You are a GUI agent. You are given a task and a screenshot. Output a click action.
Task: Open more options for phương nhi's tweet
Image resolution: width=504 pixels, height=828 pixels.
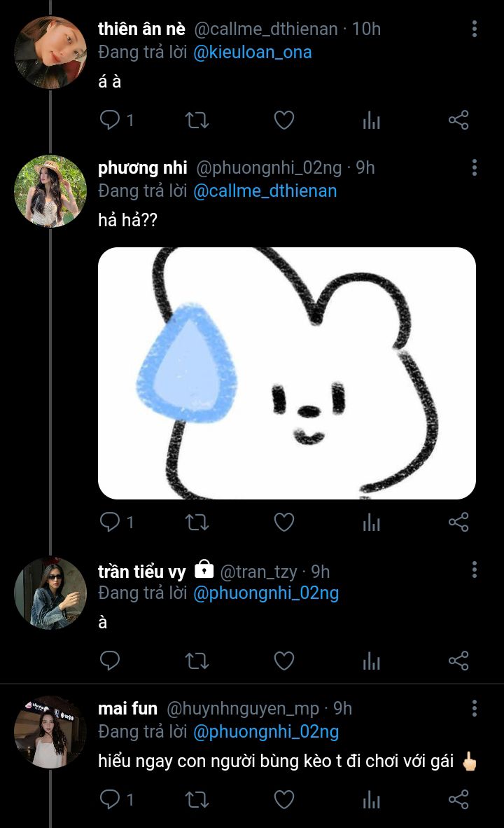pos(475,167)
